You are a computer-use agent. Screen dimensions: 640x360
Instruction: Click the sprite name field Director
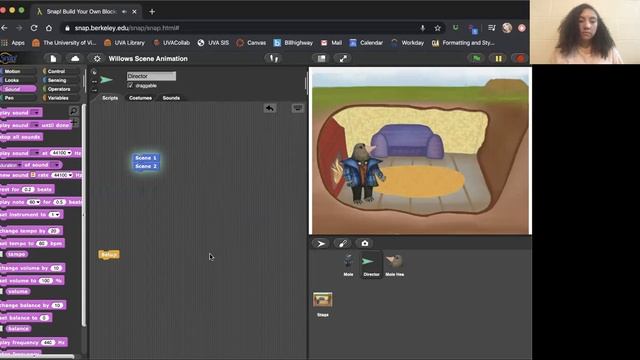coord(151,76)
